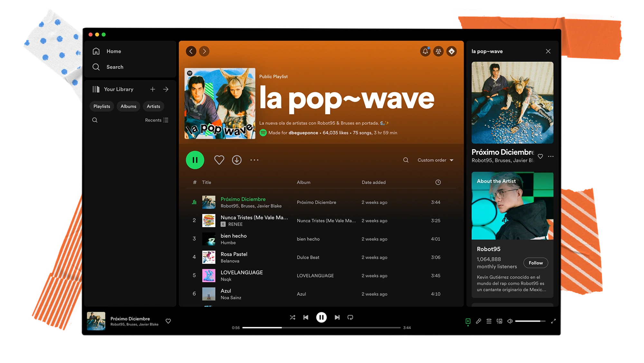644x363 pixels.
Task: Adjust the volume slider
Action: pos(530,321)
